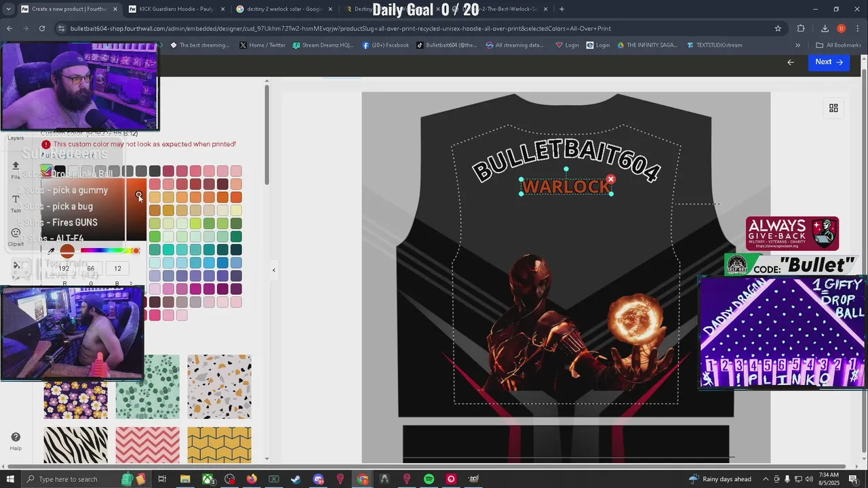Click the Next button
Image resolution: width=868 pixels, height=488 pixels.
[829, 62]
